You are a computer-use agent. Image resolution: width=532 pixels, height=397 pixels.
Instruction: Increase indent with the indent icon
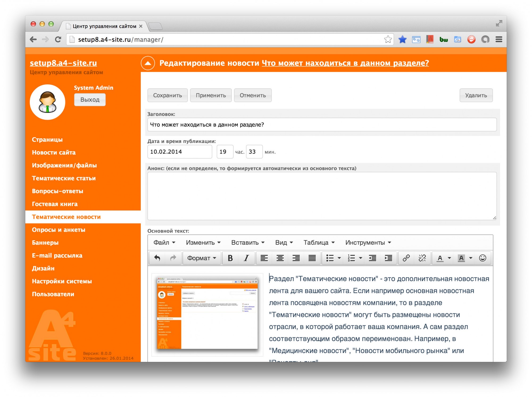[x=388, y=258]
